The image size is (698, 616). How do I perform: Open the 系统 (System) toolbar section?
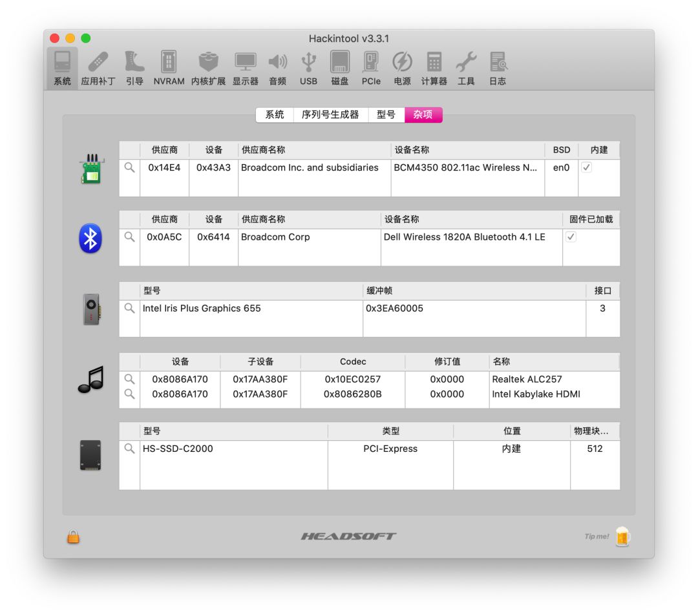tap(62, 68)
